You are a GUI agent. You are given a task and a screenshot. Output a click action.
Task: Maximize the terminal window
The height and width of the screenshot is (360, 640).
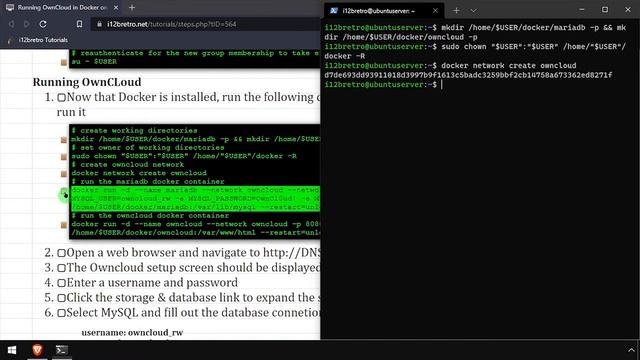[x=604, y=10]
